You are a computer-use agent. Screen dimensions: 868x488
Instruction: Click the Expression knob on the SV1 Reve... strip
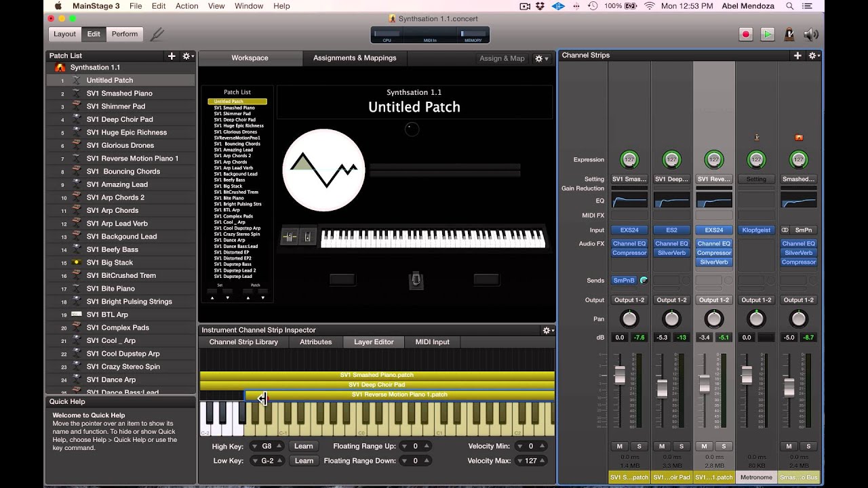click(x=713, y=160)
